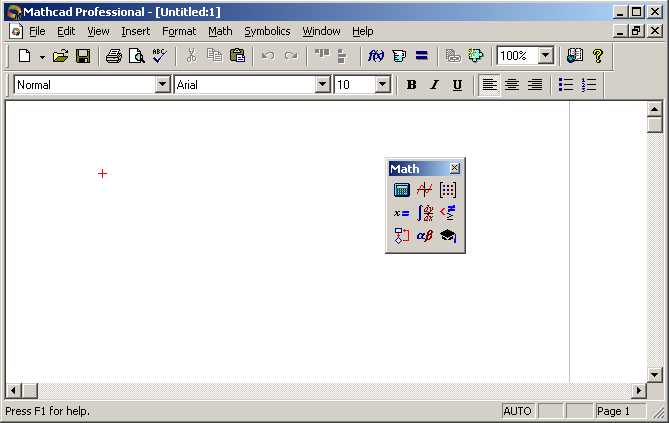
Task: Align regions down with toolbar icon
Action: [x=342, y=56]
